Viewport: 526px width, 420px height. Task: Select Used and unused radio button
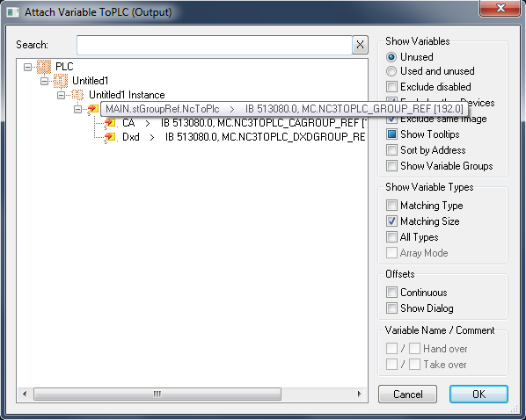[391, 71]
